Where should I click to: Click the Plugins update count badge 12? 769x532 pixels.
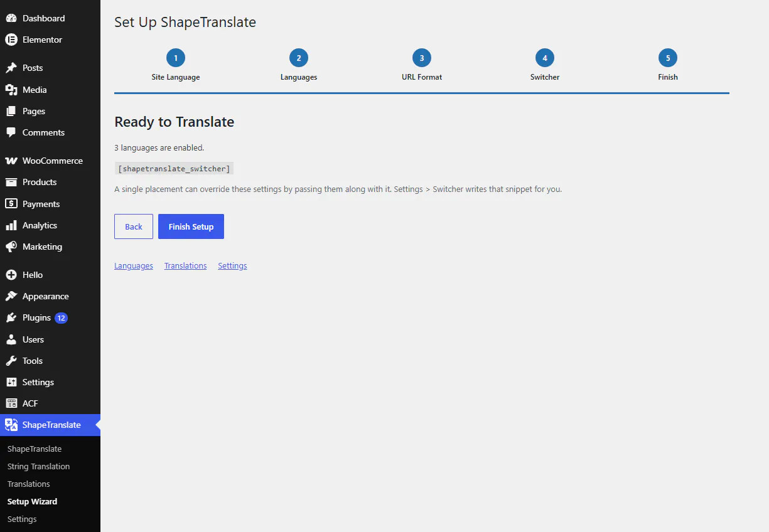(61, 318)
